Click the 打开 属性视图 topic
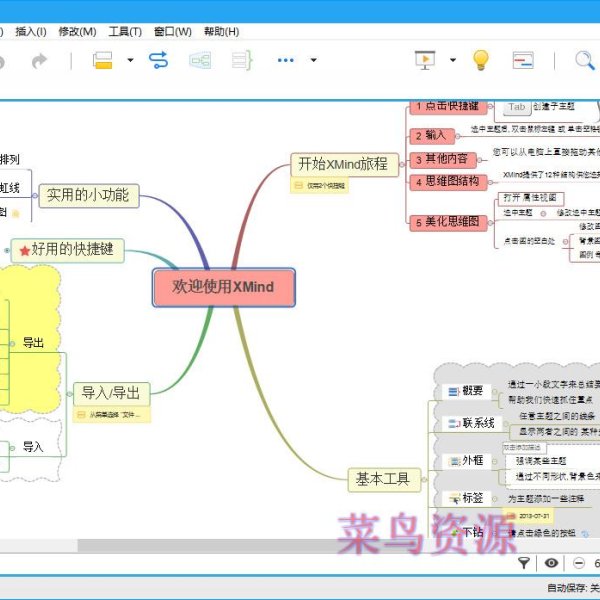 click(x=531, y=198)
